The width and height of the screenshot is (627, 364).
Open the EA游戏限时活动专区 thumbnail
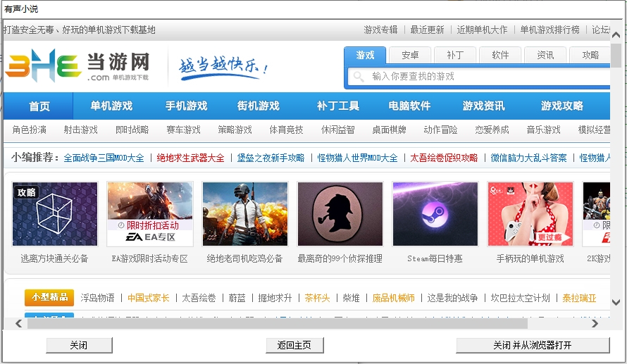[150, 214]
